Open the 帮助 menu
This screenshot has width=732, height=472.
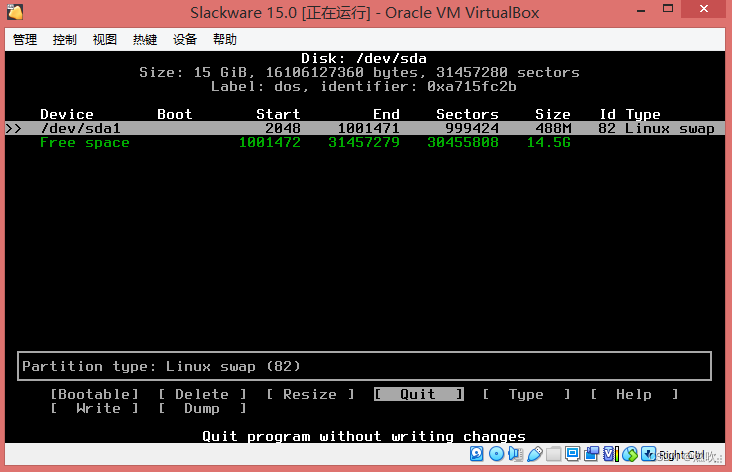pyautogui.click(x=225, y=40)
